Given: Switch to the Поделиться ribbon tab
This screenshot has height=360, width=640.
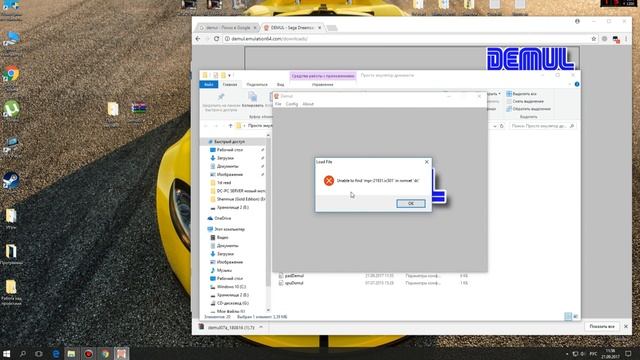Looking at the screenshot, I should [257, 84].
